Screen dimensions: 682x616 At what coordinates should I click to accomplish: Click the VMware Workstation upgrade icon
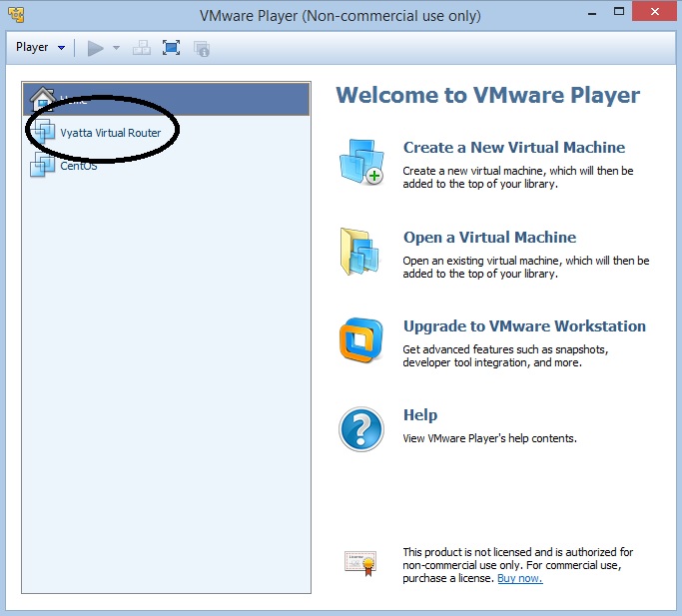[x=361, y=340]
